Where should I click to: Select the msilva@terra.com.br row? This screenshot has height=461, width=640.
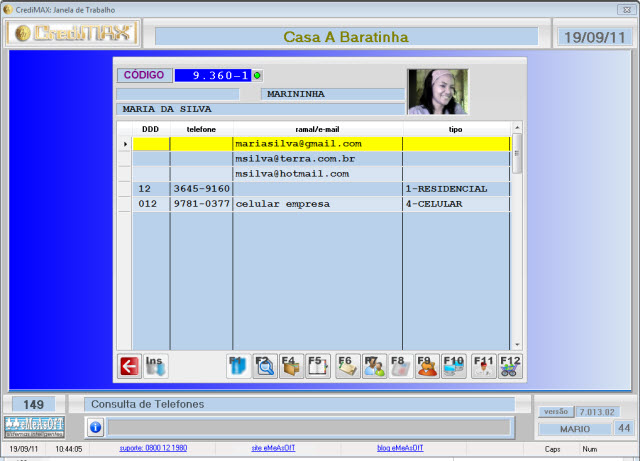coord(317,159)
